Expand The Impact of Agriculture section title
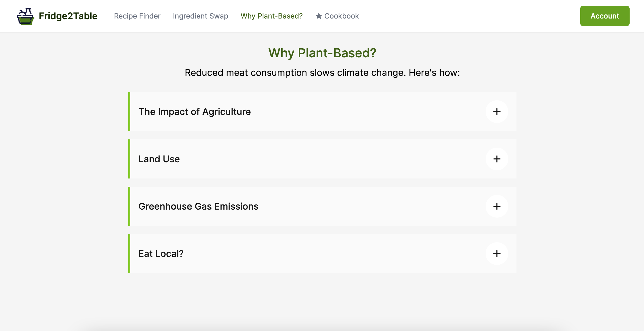 tap(194, 112)
